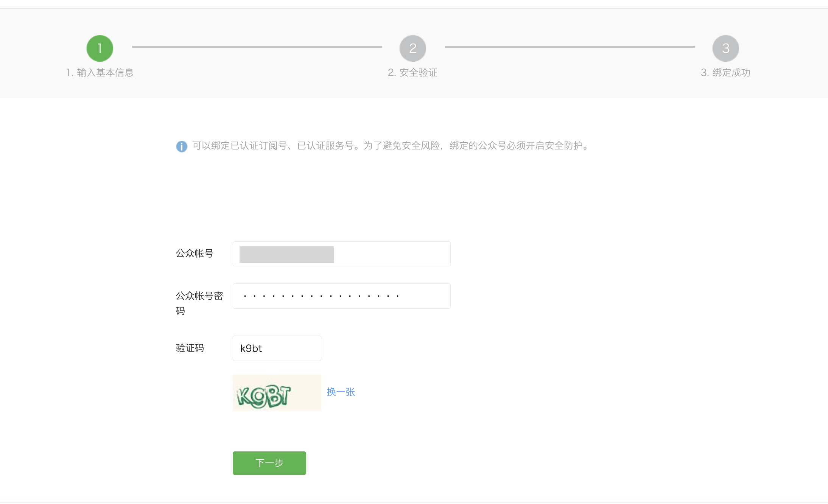Click the 公众帐号 field label

click(x=195, y=254)
